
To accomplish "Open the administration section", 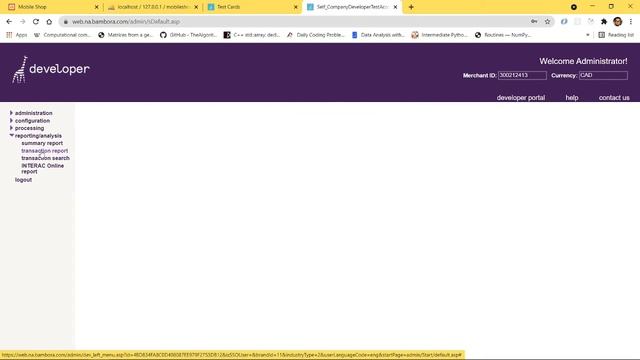I will click(x=33, y=113).
